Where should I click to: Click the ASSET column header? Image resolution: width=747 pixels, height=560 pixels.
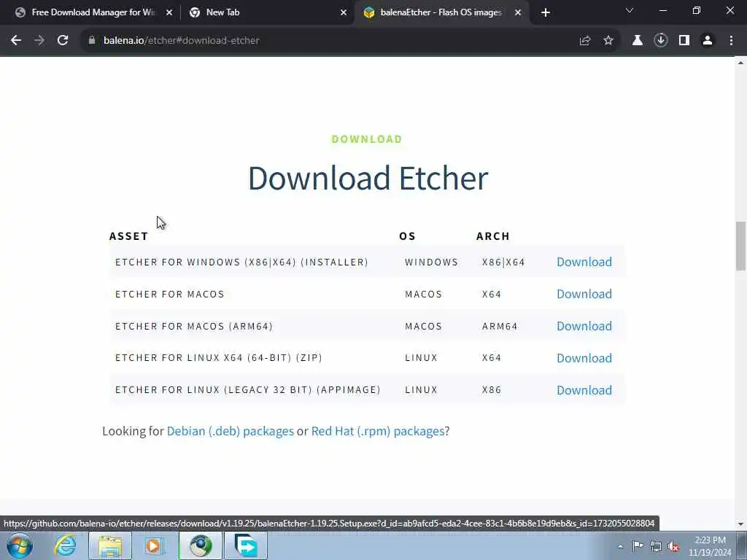[128, 236]
